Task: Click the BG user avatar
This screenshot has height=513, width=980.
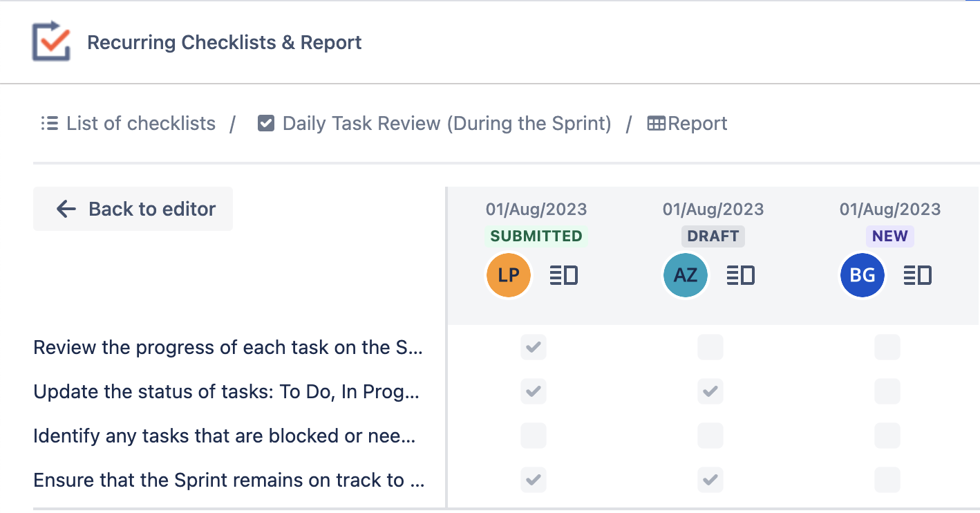Action: (x=863, y=275)
